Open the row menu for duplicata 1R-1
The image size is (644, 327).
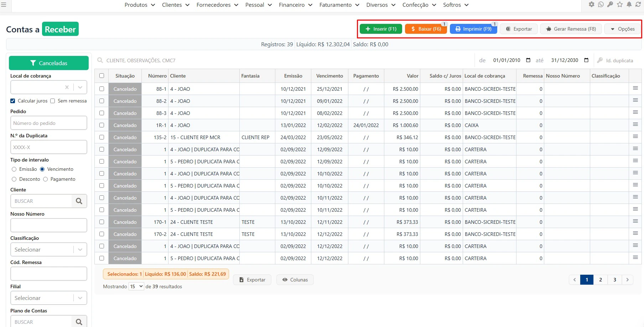(x=635, y=125)
